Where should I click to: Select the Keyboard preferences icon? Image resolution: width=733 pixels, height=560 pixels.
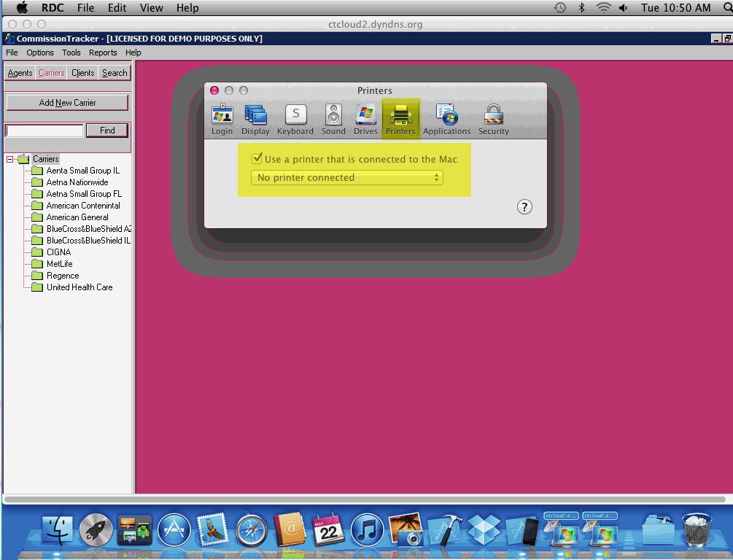click(x=295, y=120)
